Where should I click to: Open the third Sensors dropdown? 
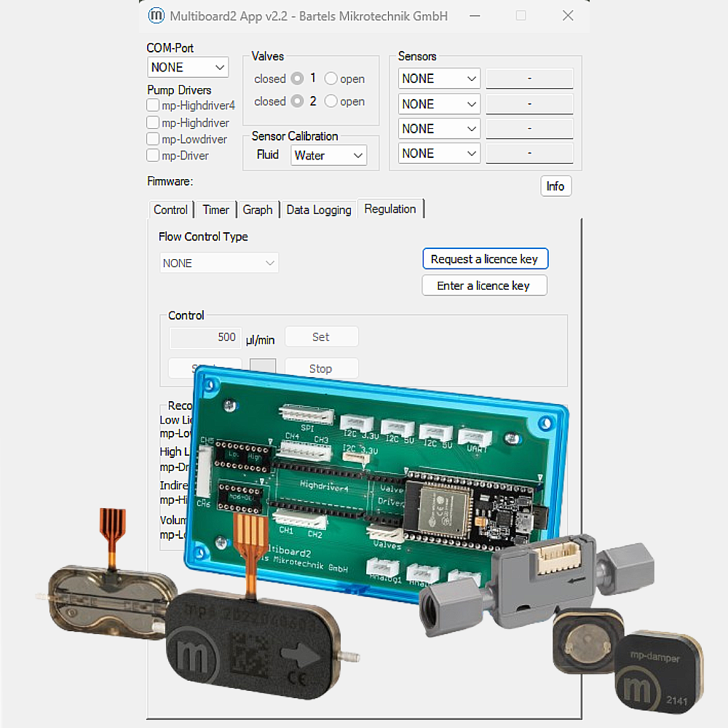click(x=439, y=129)
